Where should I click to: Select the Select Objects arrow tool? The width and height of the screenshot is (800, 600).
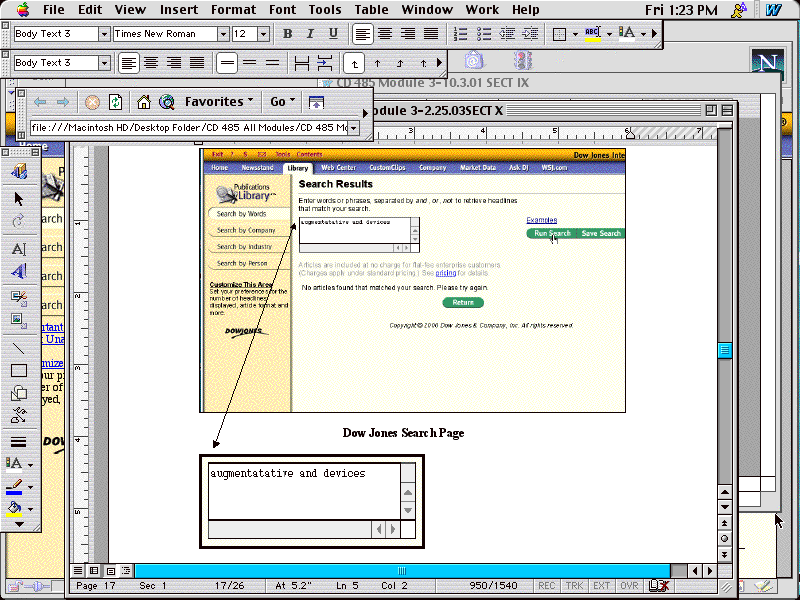tap(19, 198)
